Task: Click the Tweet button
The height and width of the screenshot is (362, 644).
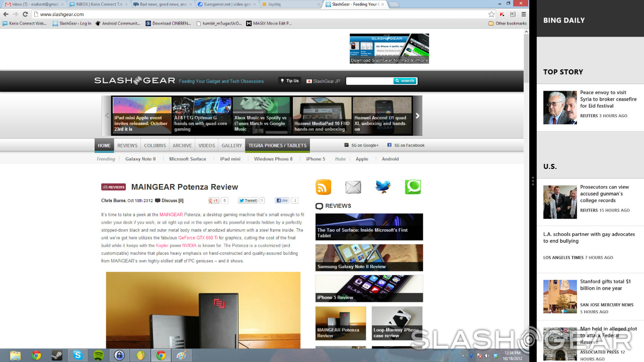Action: 248,201
